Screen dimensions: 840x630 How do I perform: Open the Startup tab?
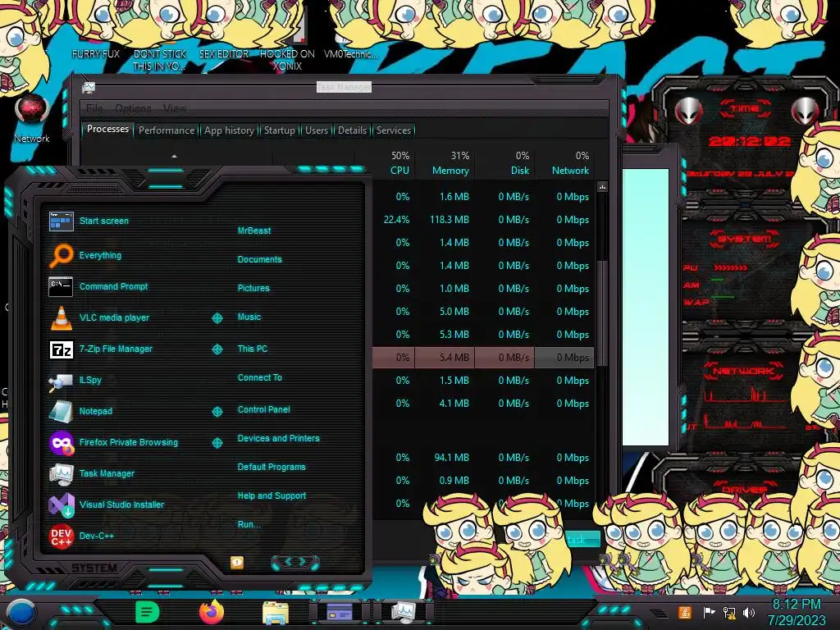pos(279,130)
